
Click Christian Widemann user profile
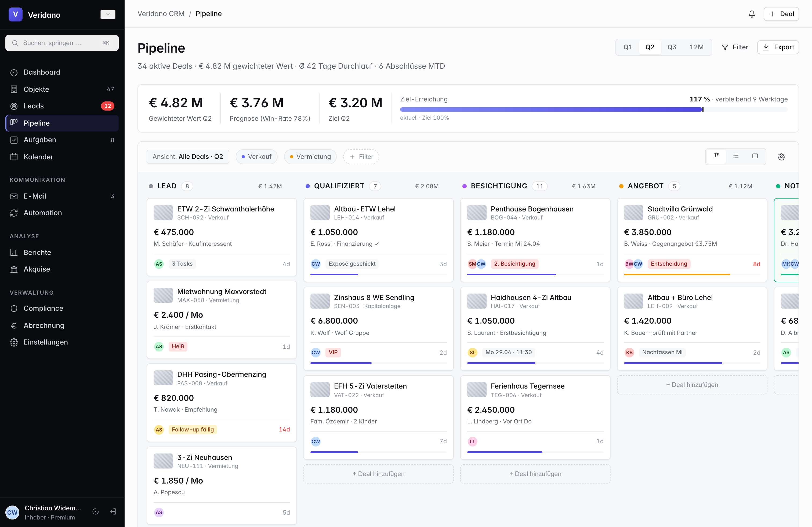(x=44, y=512)
